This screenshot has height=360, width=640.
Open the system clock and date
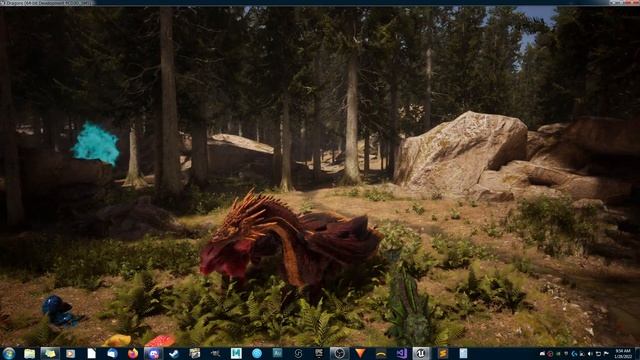pyautogui.click(x=622, y=353)
